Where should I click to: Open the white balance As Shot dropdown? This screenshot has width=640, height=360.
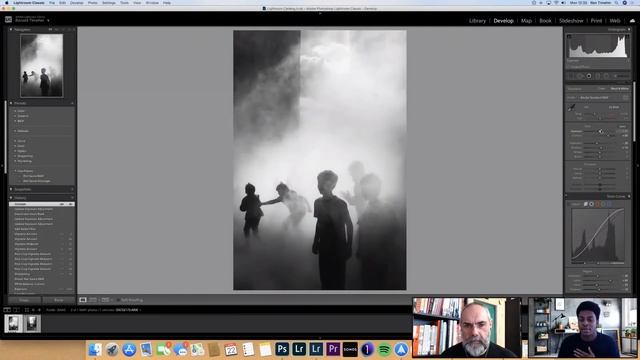point(614,107)
